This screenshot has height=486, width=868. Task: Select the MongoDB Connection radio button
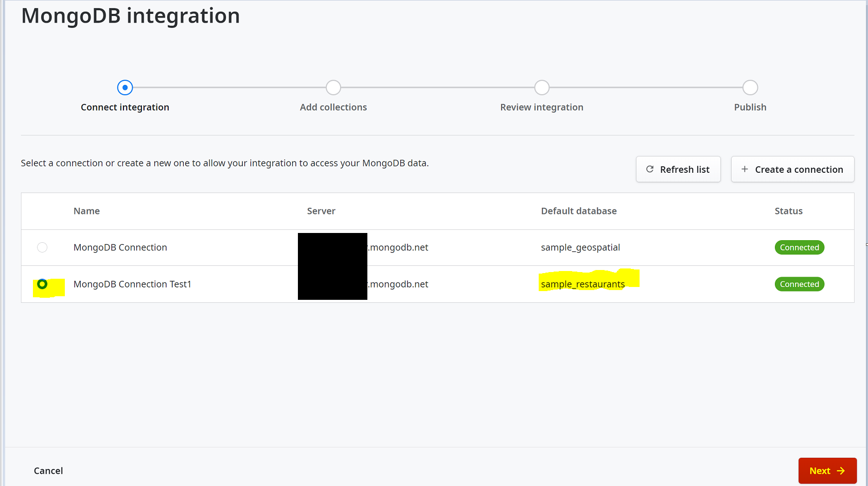42,247
